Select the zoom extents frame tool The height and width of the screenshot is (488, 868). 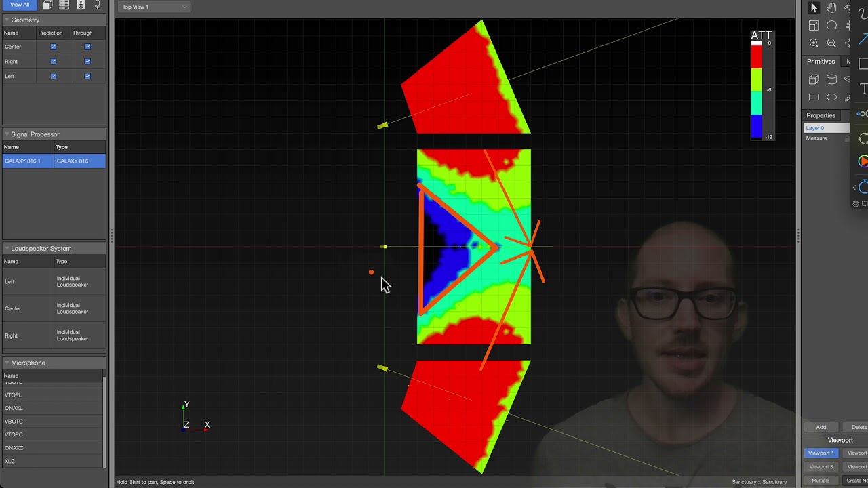click(814, 25)
